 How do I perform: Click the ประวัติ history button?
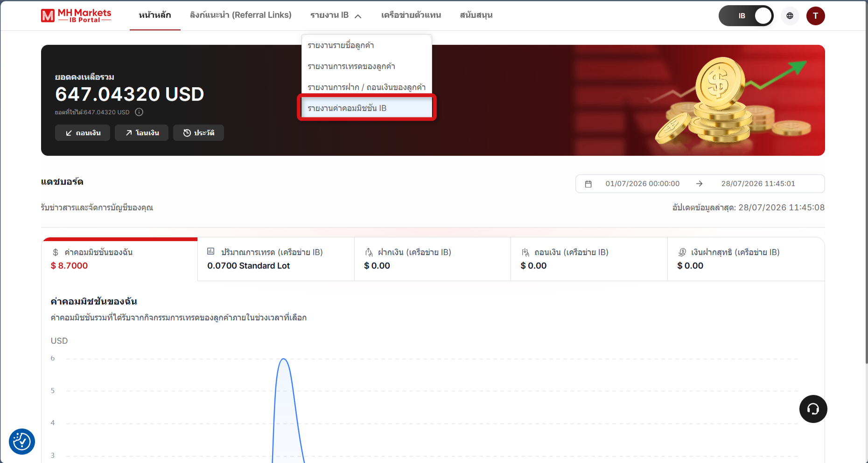198,133
